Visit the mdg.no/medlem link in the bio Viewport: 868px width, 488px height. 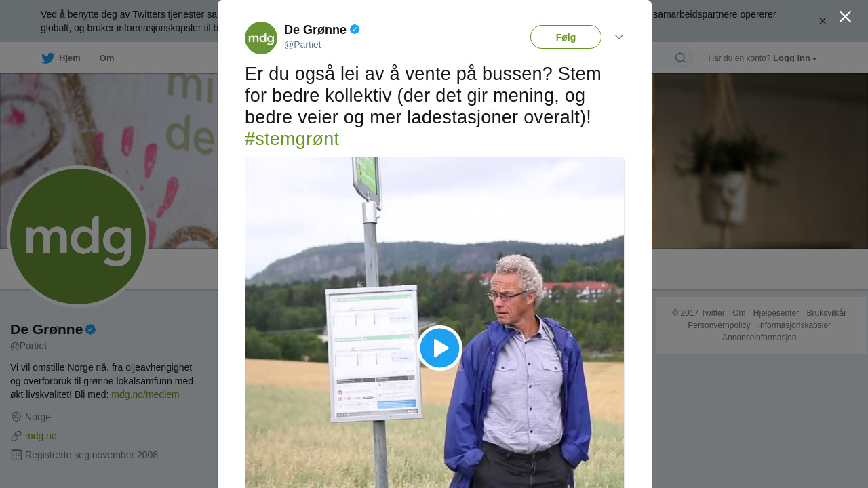(145, 394)
